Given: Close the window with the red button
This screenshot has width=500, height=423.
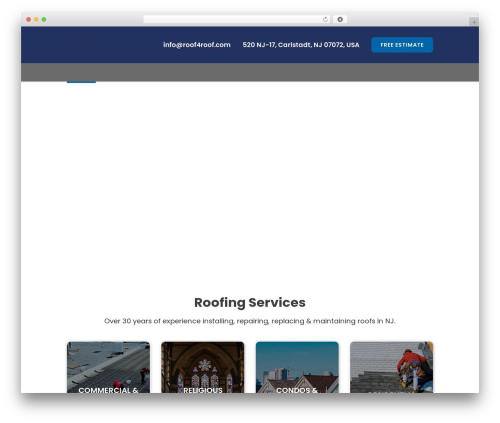Looking at the screenshot, I should [29, 19].
